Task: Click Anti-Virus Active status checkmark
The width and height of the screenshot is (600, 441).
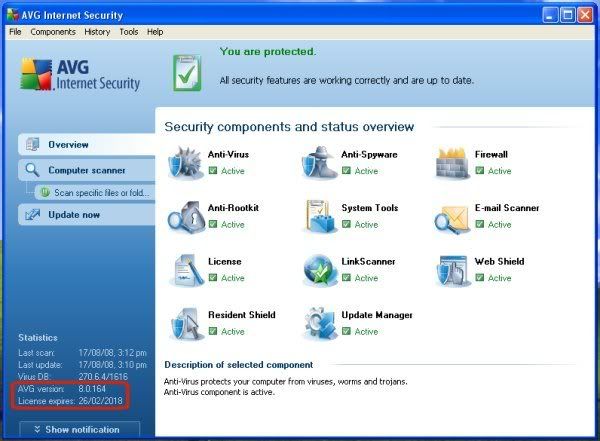Action: (x=213, y=170)
